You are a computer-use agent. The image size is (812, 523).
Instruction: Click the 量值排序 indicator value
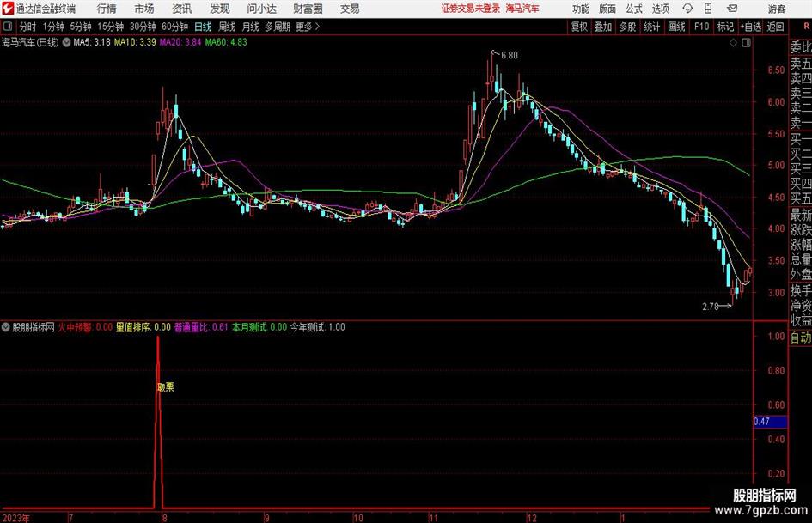(x=143, y=327)
